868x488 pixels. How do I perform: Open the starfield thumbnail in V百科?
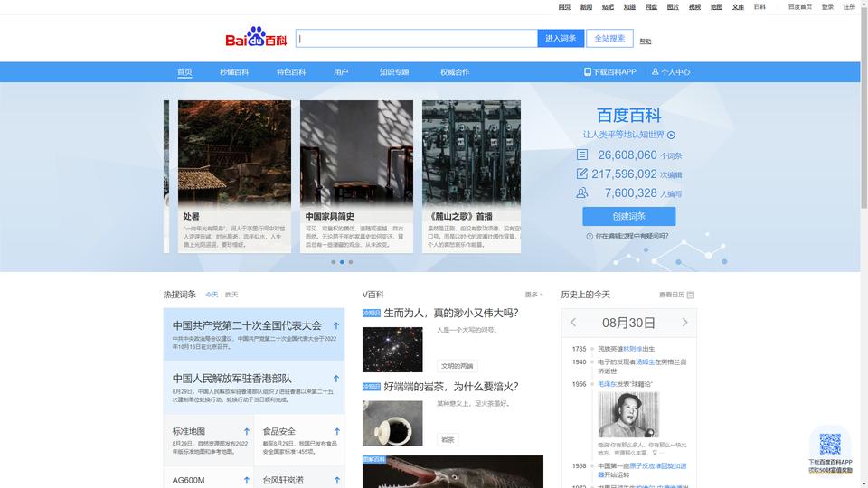click(x=392, y=350)
